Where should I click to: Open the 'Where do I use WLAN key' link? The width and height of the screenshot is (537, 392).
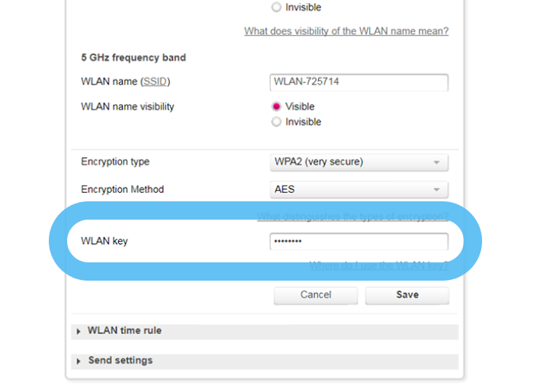[x=378, y=265]
